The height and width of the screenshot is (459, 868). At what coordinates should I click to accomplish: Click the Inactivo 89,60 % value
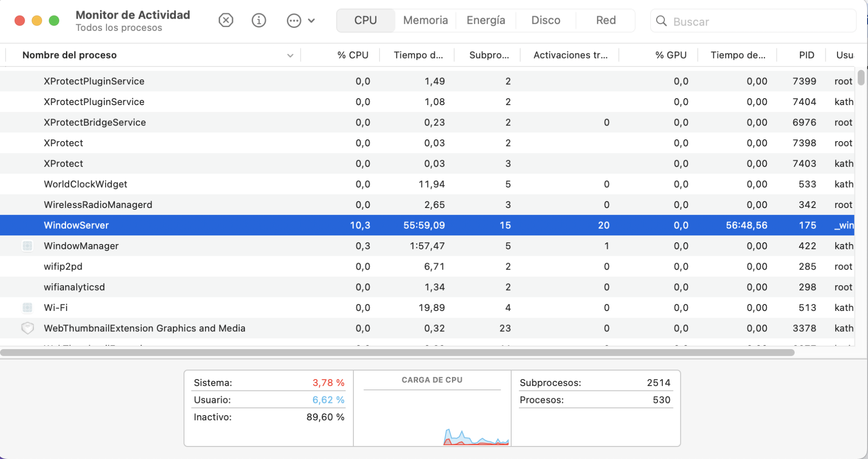325,417
